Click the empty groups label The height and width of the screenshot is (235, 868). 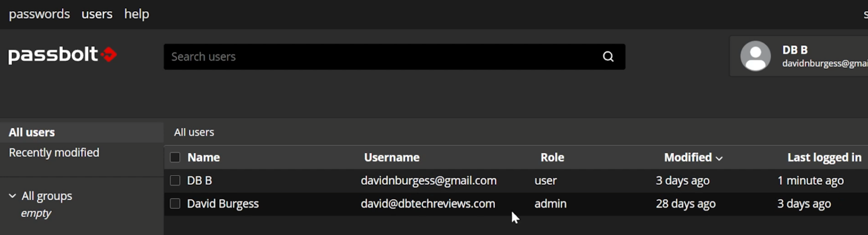tap(36, 213)
